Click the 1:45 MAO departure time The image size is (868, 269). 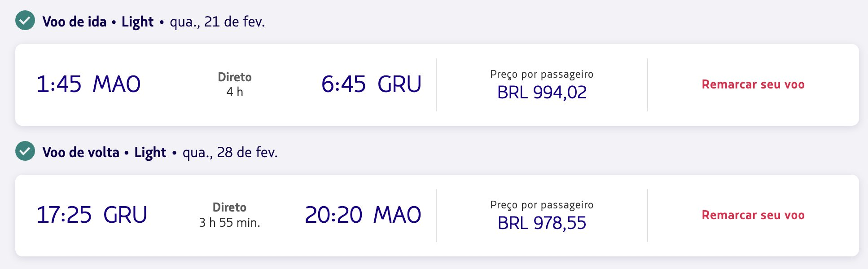(x=88, y=84)
